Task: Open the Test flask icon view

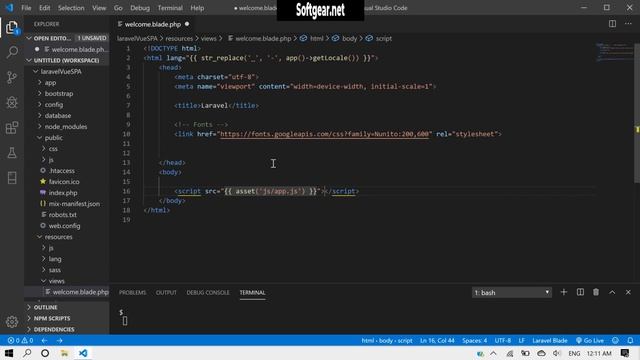Action: coord(12,153)
